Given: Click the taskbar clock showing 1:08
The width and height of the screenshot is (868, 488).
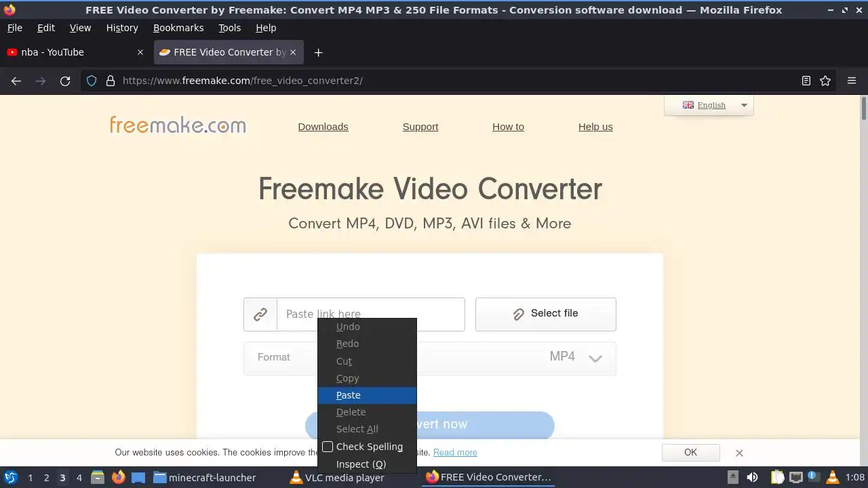Looking at the screenshot, I should pos(855,477).
